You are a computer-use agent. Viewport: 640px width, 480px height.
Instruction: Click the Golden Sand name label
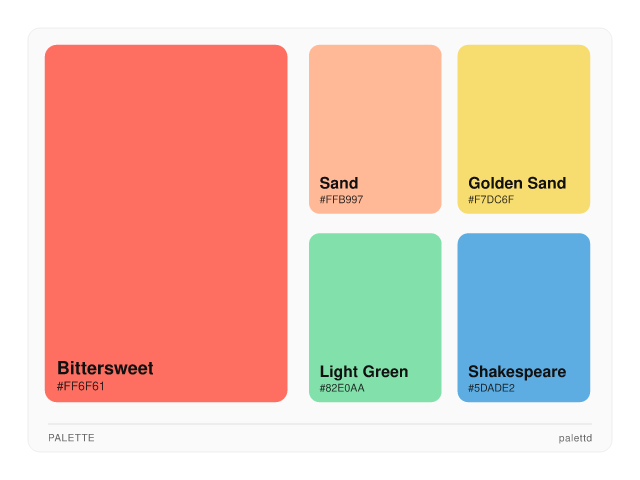click(x=517, y=183)
